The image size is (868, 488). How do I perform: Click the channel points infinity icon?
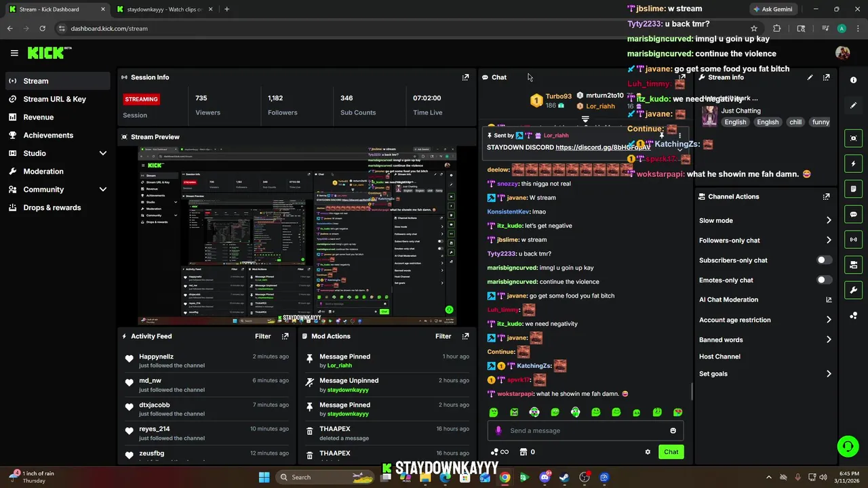click(499, 452)
